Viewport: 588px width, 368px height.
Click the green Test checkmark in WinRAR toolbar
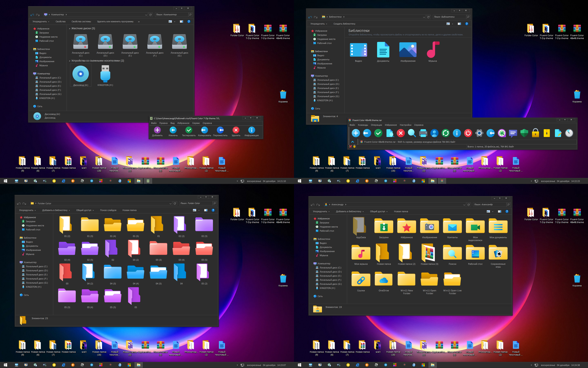point(378,133)
